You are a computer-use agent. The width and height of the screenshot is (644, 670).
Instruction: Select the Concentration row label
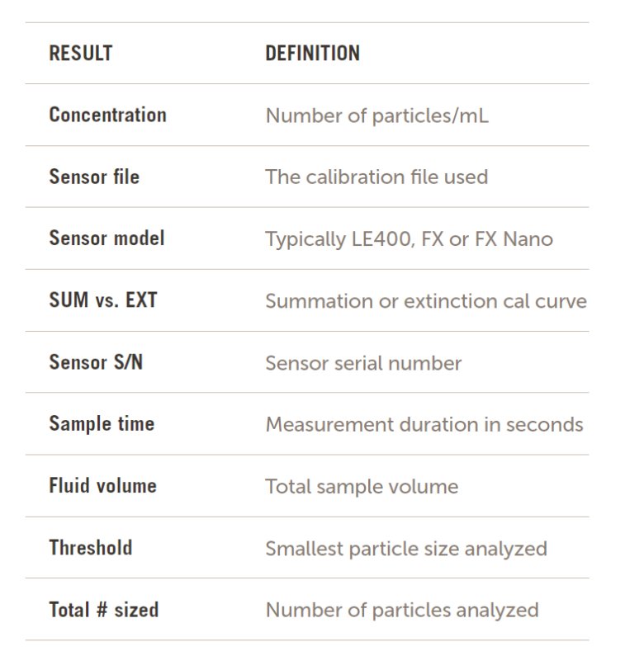click(107, 115)
